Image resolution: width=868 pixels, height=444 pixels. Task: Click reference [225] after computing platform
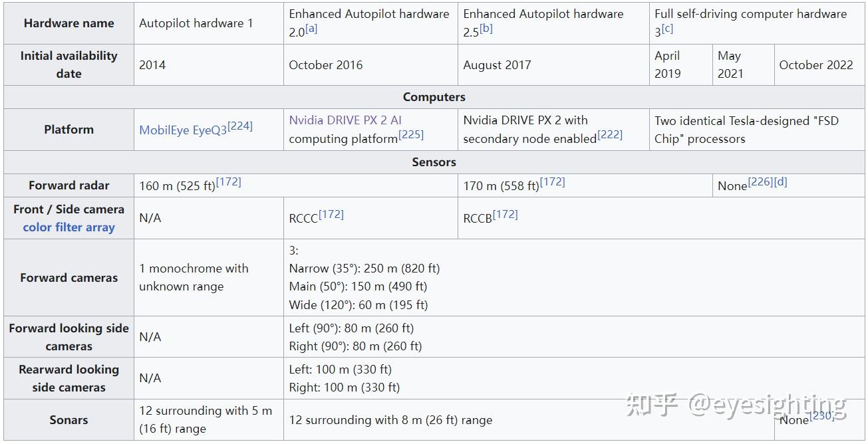point(411,135)
